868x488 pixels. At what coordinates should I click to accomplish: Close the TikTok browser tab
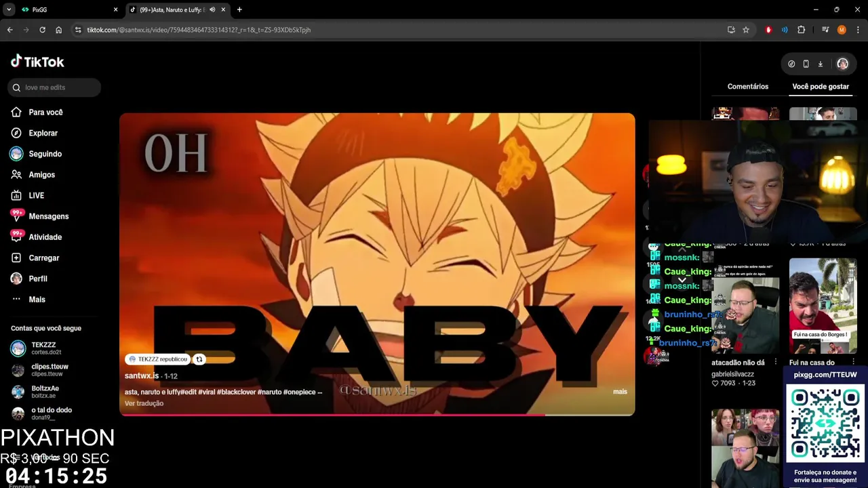point(223,9)
